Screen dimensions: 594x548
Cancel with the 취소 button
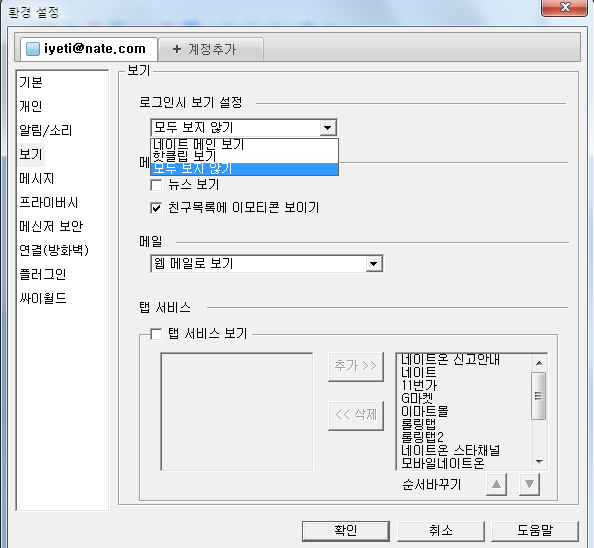point(441,531)
